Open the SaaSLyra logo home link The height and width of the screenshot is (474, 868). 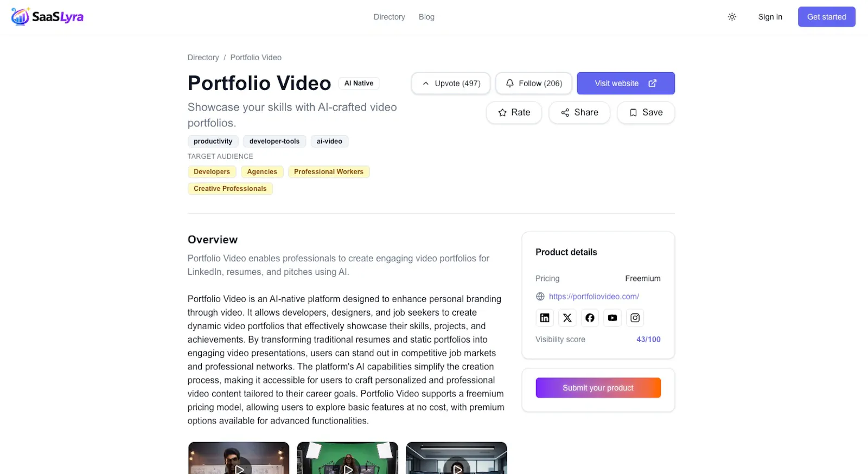click(x=47, y=17)
